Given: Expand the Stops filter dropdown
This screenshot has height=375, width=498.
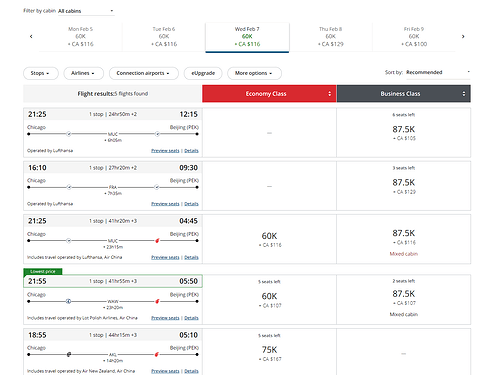Looking at the screenshot, I should click(41, 73).
